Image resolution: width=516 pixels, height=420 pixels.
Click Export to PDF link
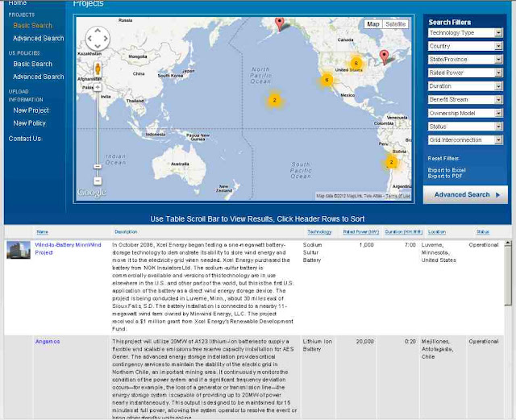[x=445, y=176]
